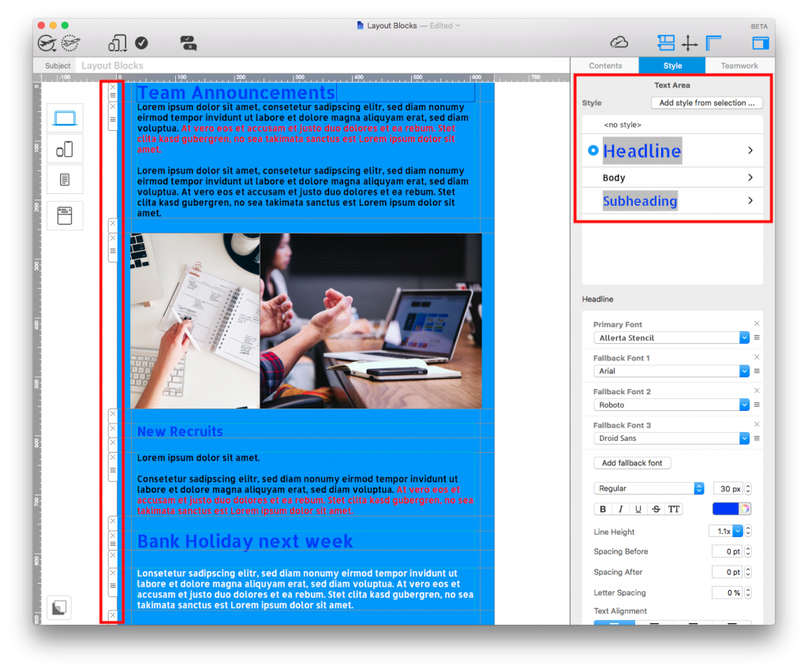Image resolution: width=808 pixels, height=672 pixels.
Task: Click Add style from selection button
Action: pos(707,103)
